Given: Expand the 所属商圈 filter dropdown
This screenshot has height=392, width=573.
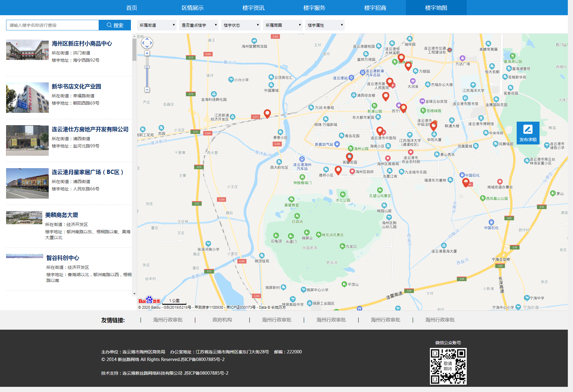Looking at the screenshot, I should pos(283,25).
